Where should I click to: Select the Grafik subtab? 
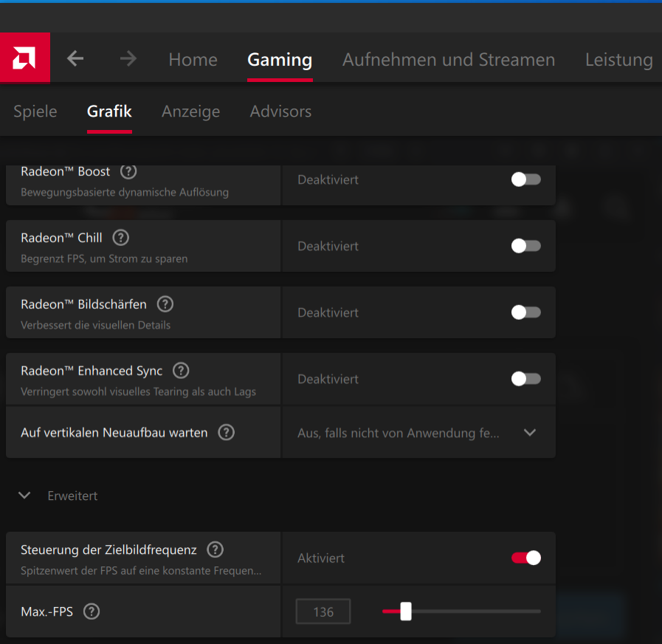pyautogui.click(x=109, y=111)
